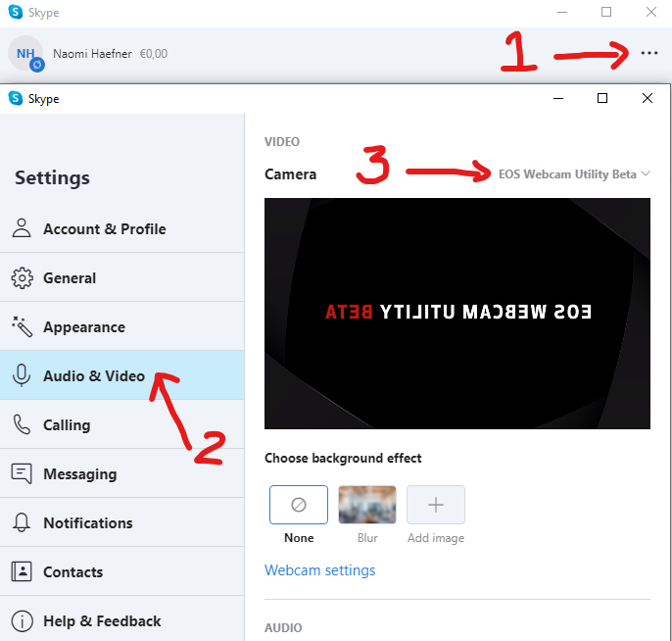The image size is (672, 641).
Task: Open Contacts settings
Action: pos(122,571)
